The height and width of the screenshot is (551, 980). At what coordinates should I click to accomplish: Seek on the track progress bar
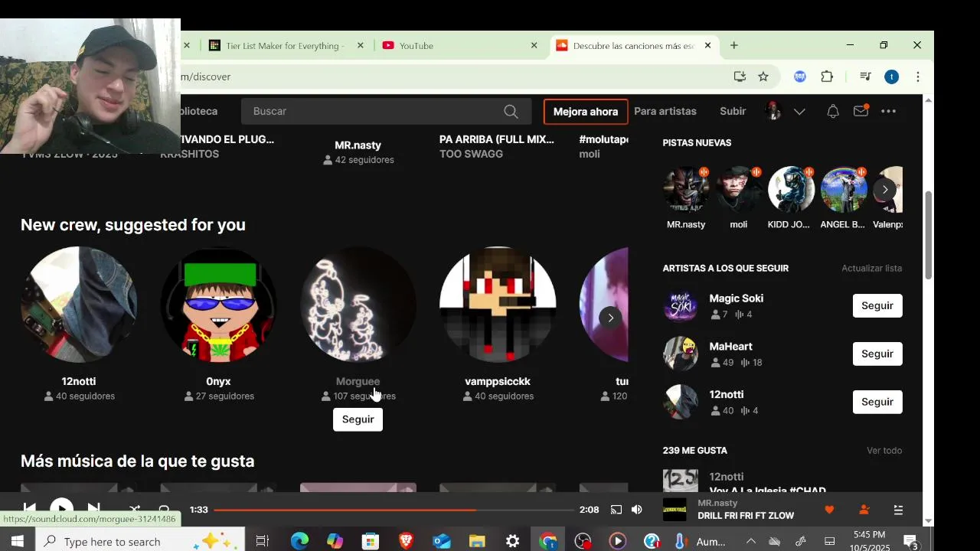(x=394, y=510)
